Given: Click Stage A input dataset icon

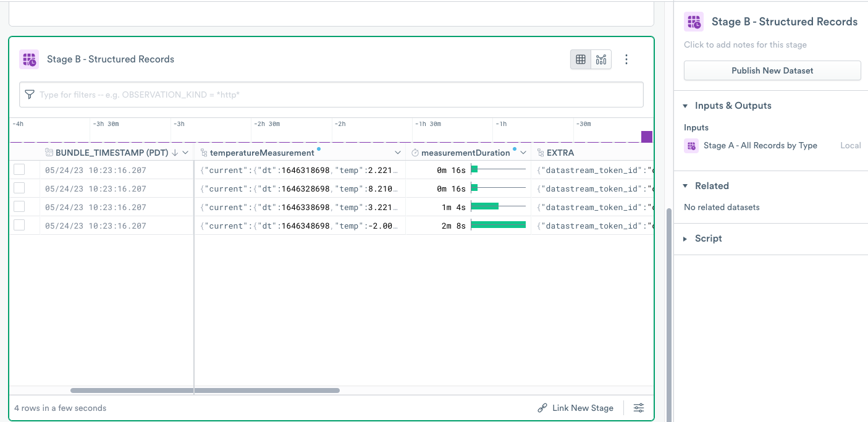Looking at the screenshot, I should [x=691, y=146].
